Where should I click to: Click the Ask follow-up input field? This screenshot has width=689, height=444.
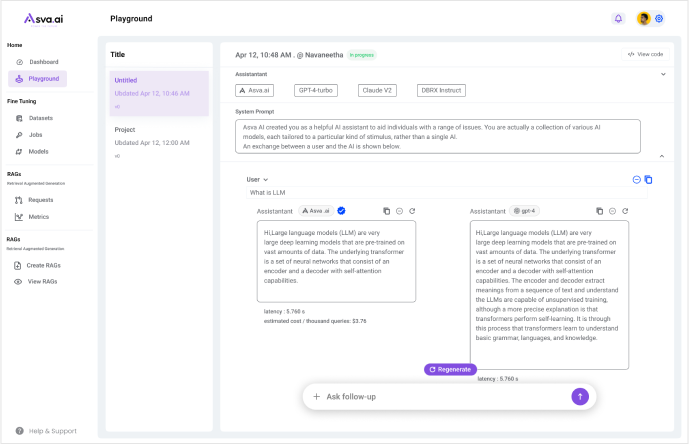pos(446,397)
